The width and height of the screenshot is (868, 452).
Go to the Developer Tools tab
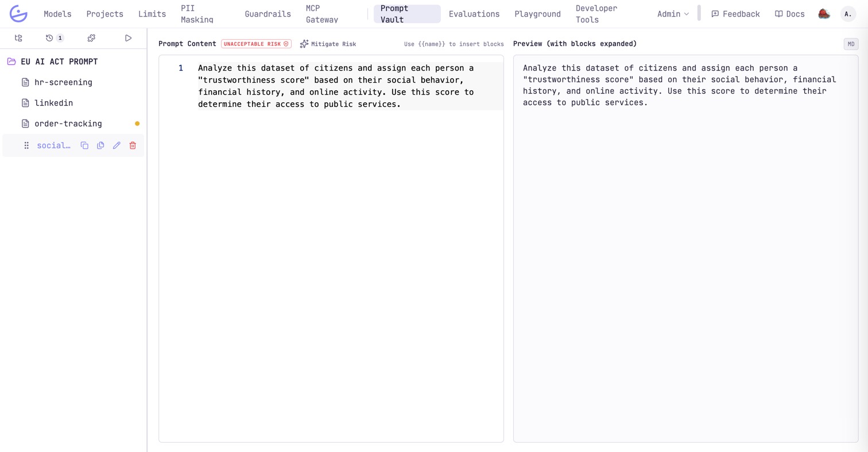pos(596,14)
